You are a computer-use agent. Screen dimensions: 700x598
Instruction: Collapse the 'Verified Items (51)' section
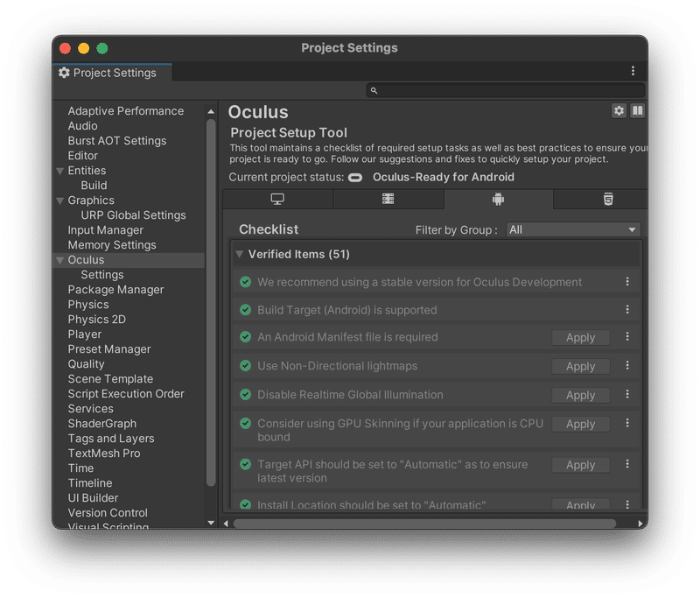[240, 253]
